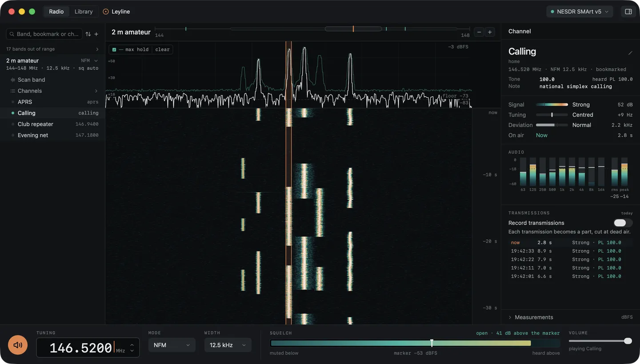The height and width of the screenshot is (364, 640).
Task: Click the orange tuning marker on the band overview
Action: click(x=353, y=29)
